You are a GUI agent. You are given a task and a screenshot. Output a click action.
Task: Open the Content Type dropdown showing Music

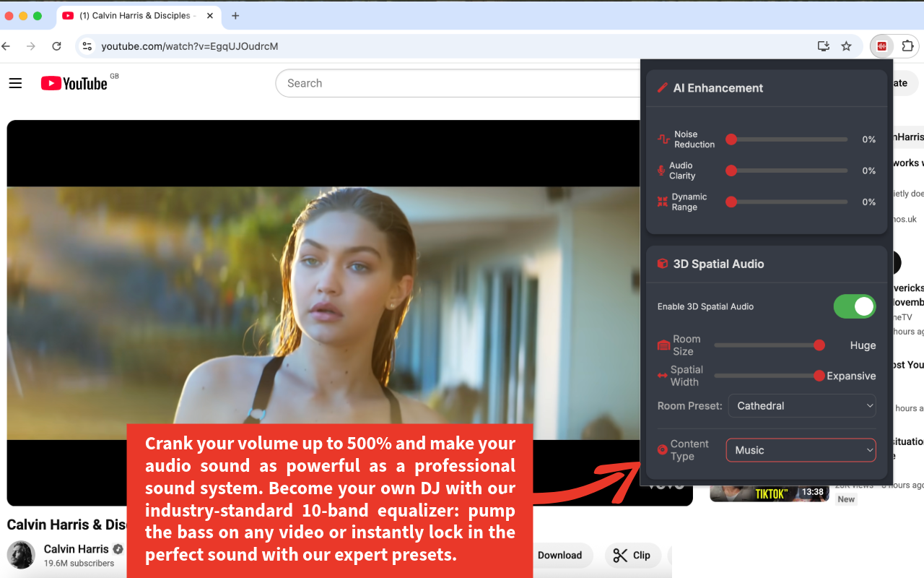point(801,449)
